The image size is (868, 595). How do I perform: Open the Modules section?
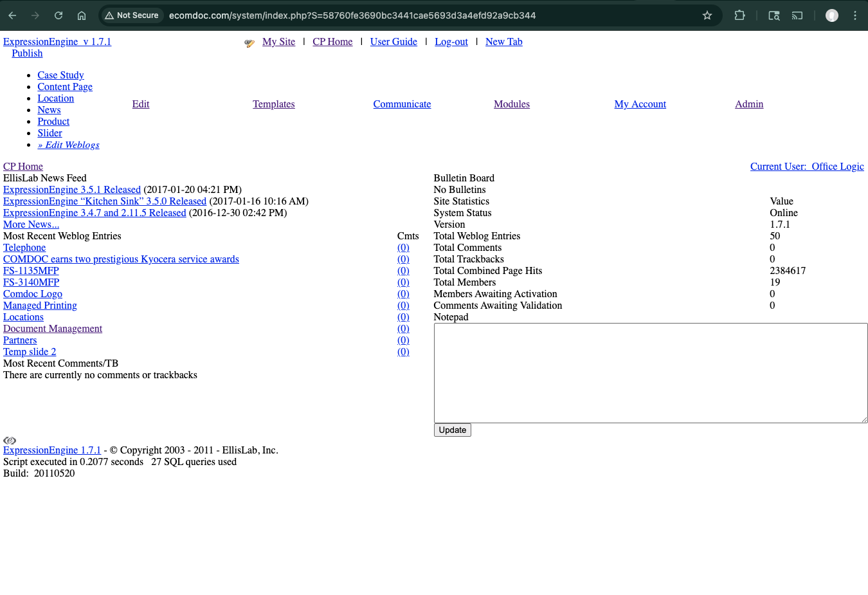point(512,104)
